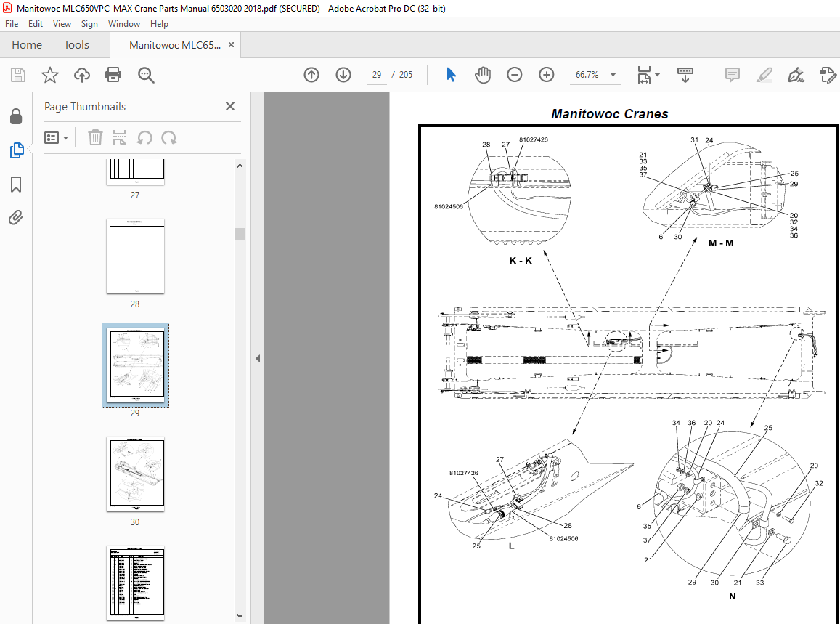840x624 pixels.
Task: Select page 30 thumbnail
Action: point(136,474)
